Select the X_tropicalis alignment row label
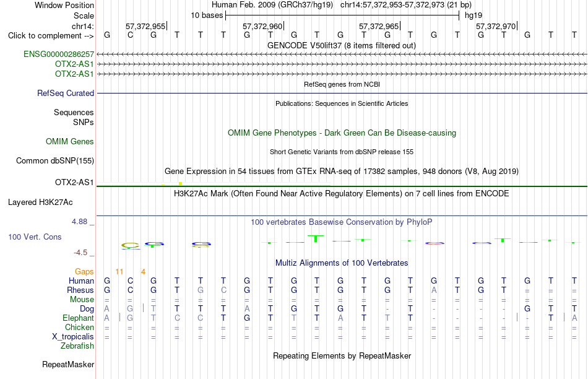 pos(73,337)
